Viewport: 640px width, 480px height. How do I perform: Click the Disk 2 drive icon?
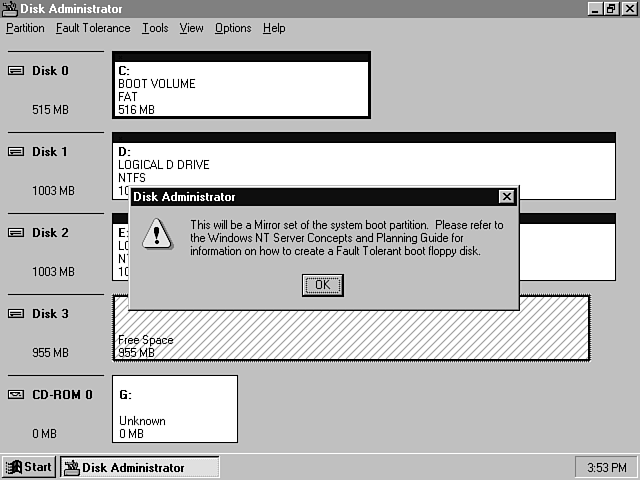[x=16, y=233]
